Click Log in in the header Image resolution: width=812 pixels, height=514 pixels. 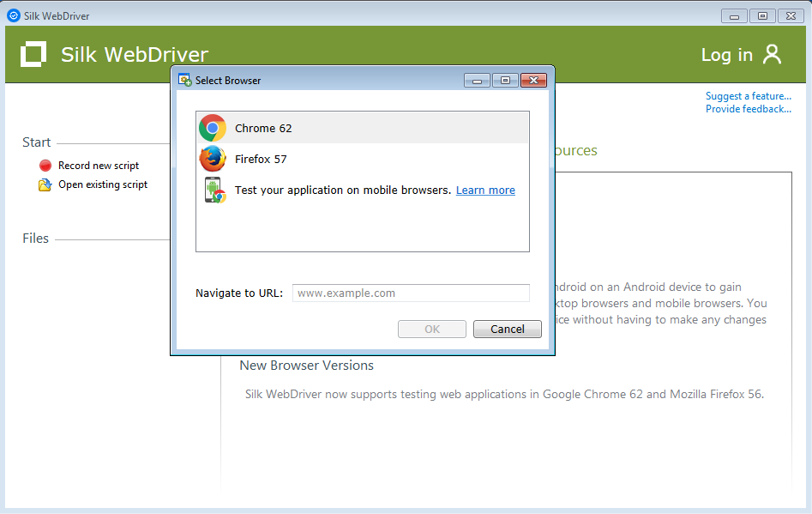tap(726, 54)
